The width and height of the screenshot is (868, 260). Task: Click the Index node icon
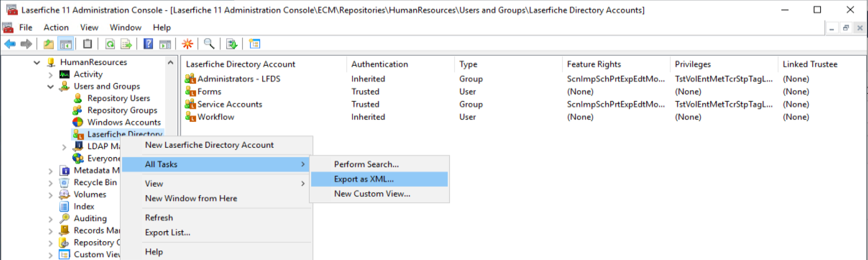64,206
